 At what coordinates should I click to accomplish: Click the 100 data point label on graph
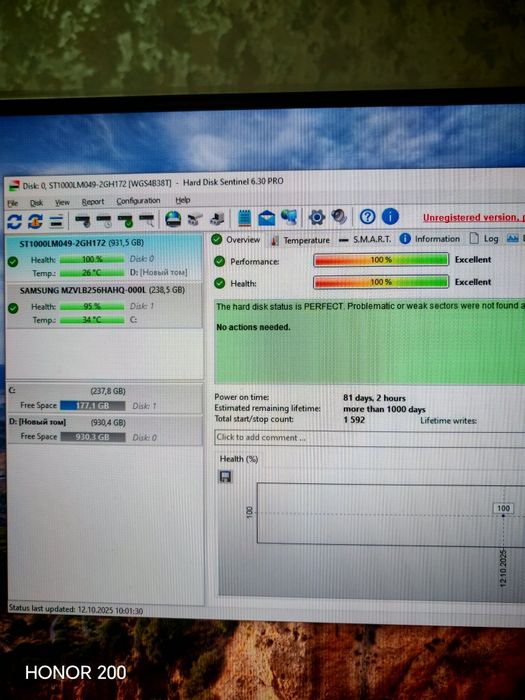(x=503, y=508)
